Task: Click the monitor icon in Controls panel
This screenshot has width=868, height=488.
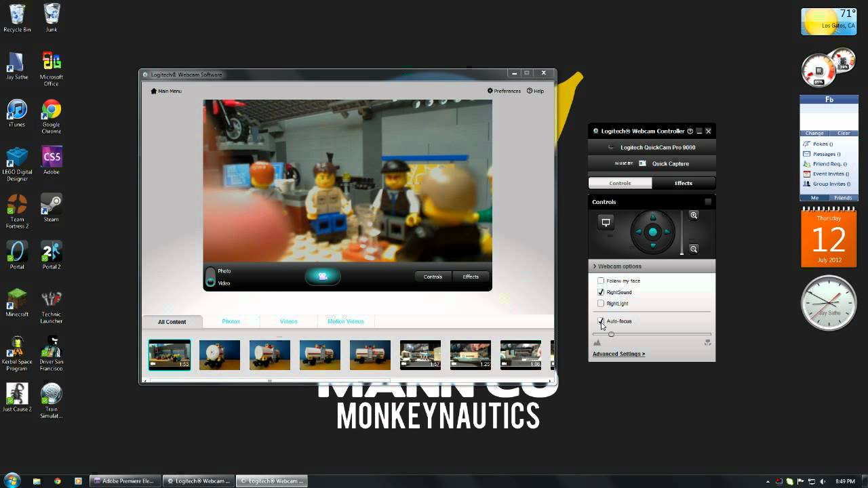Action: tap(606, 222)
